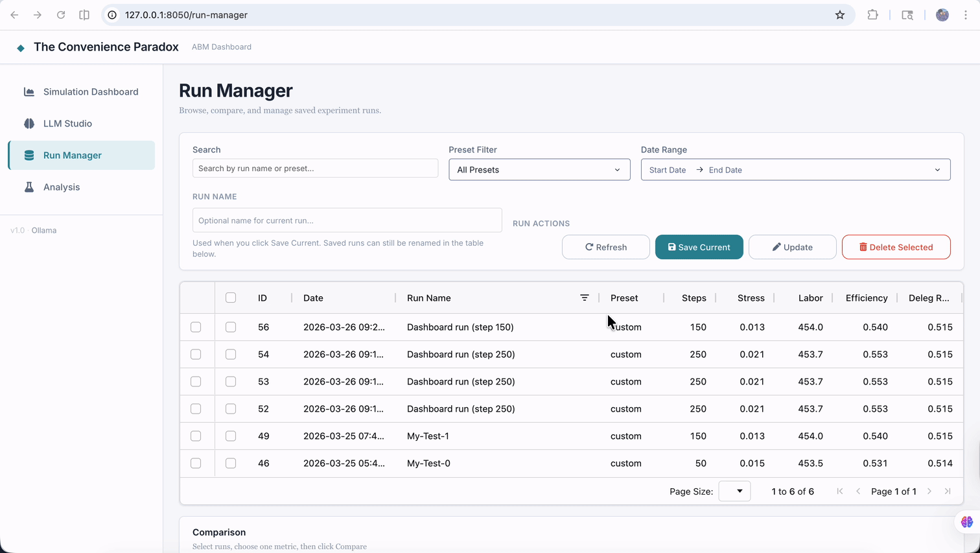Click The Convenience Paradox title
Viewport: 980px width, 553px height.
click(106, 47)
